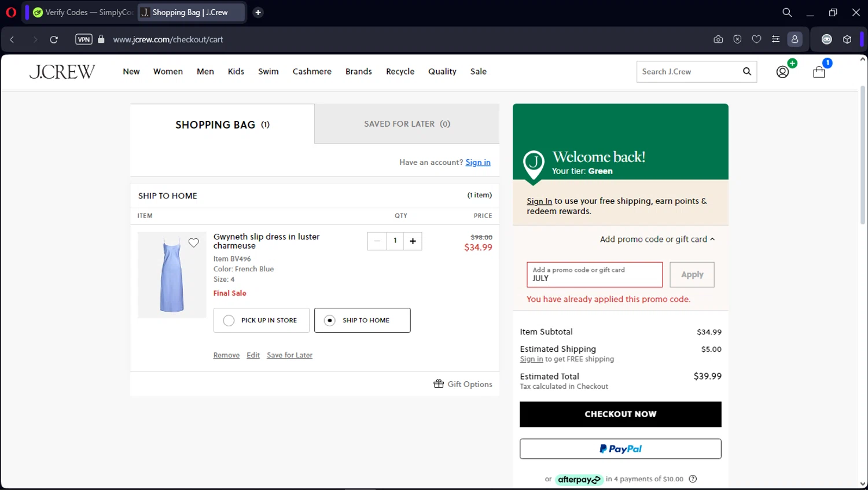Click Checkout Now button
868x490 pixels.
click(620, 414)
